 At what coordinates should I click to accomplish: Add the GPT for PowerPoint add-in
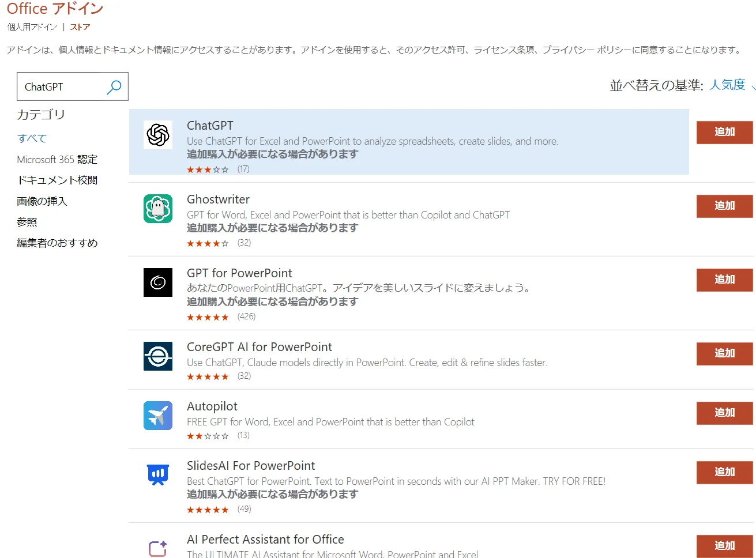(725, 280)
